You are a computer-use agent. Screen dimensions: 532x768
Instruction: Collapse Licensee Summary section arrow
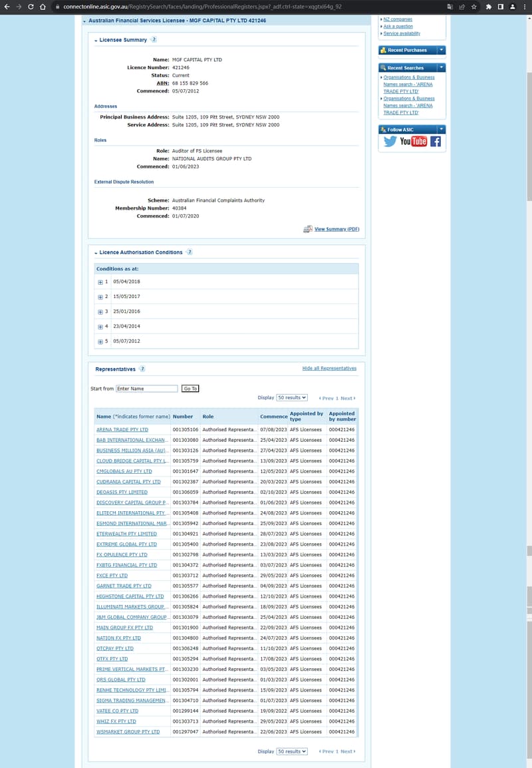pyautogui.click(x=96, y=40)
